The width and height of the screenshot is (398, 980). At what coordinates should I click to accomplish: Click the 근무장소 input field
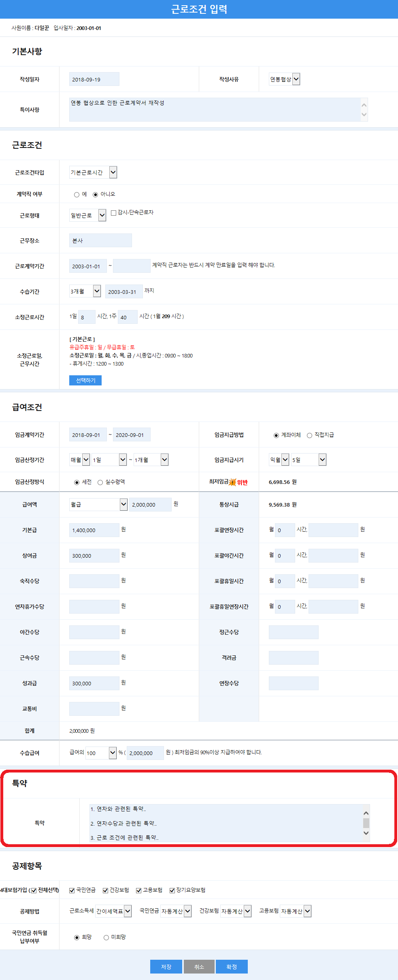(100, 240)
